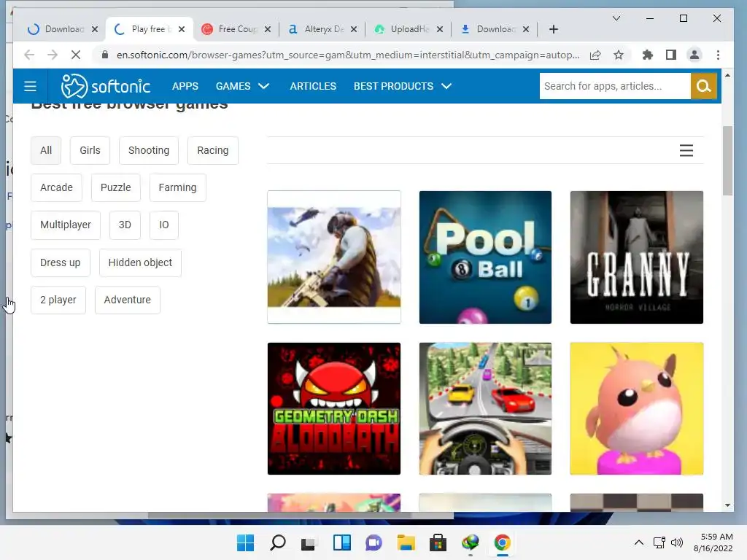
Task: Open Task View on the taskbar
Action: tap(309, 542)
